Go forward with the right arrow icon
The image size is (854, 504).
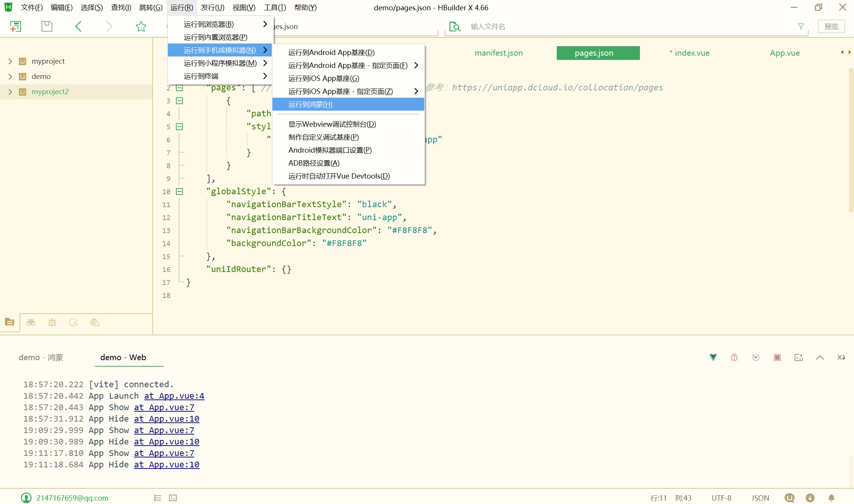pyautogui.click(x=110, y=26)
